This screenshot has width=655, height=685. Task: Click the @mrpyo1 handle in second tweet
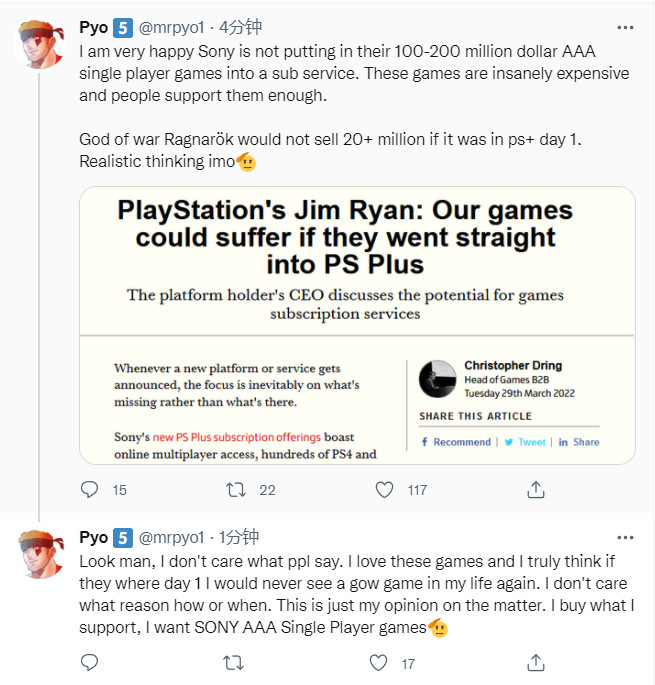point(174,537)
